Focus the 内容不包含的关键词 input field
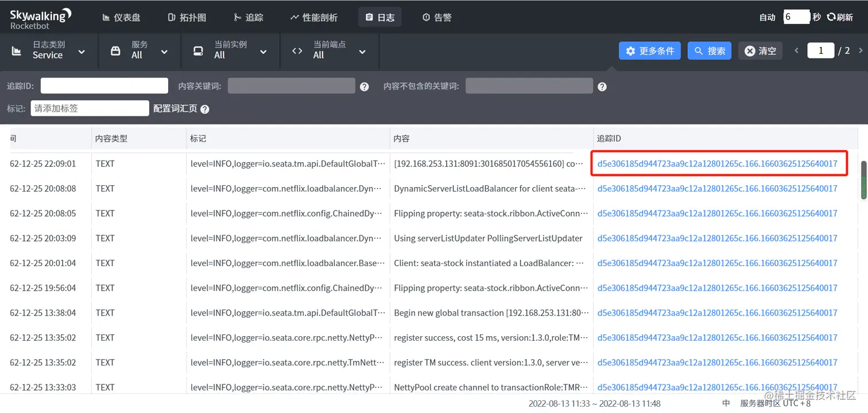868x413 pixels. tap(529, 86)
